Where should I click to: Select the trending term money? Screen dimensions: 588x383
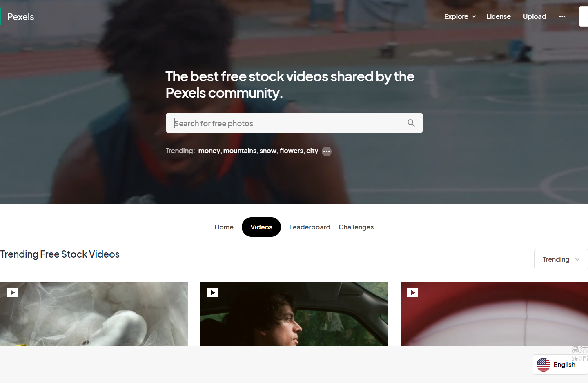pos(209,151)
